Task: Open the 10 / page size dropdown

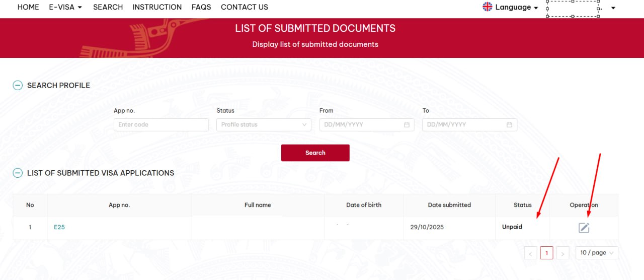Action: point(597,253)
